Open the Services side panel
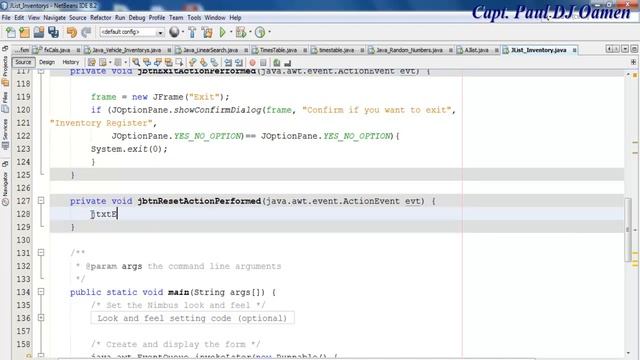This screenshot has height=360, width=640. pyautogui.click(x=5, y=134)
